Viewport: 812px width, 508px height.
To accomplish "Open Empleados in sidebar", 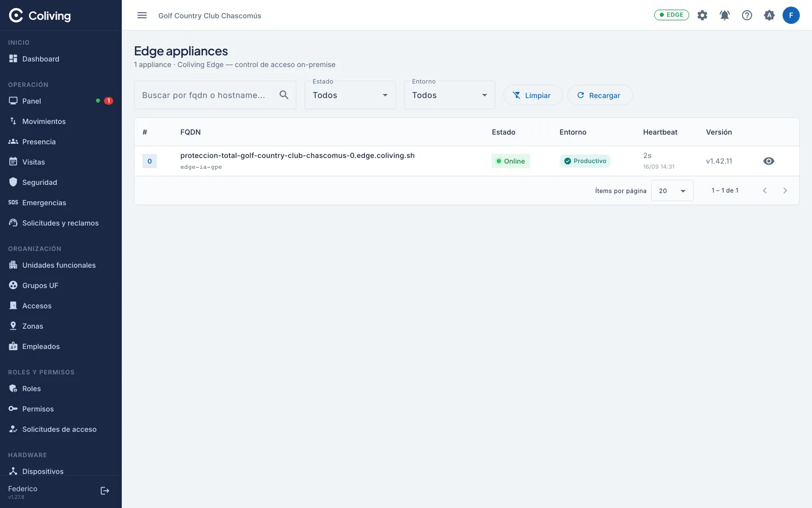I will [x=61, y=346].
